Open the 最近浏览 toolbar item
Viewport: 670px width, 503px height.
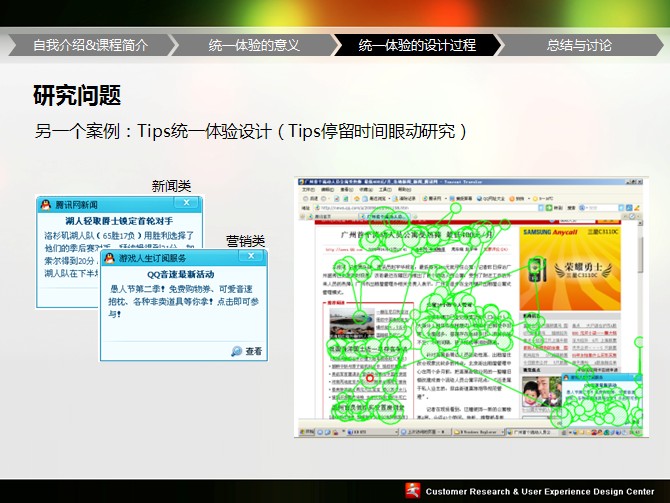pos(374,198)
